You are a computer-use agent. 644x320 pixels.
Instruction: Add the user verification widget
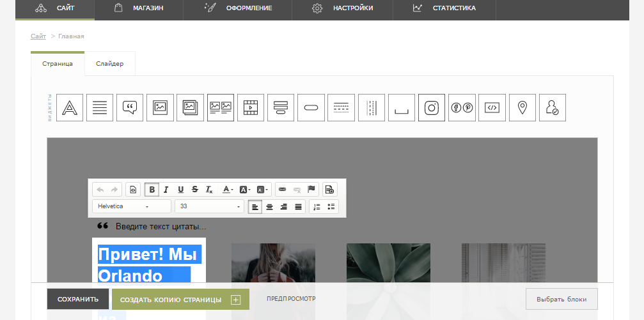click(553, 107)
